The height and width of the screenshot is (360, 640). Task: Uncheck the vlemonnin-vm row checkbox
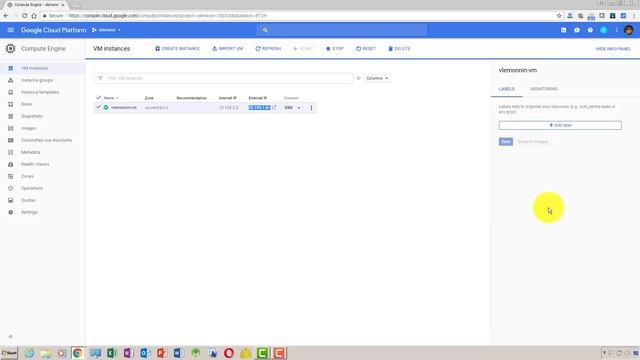point(98,107)
